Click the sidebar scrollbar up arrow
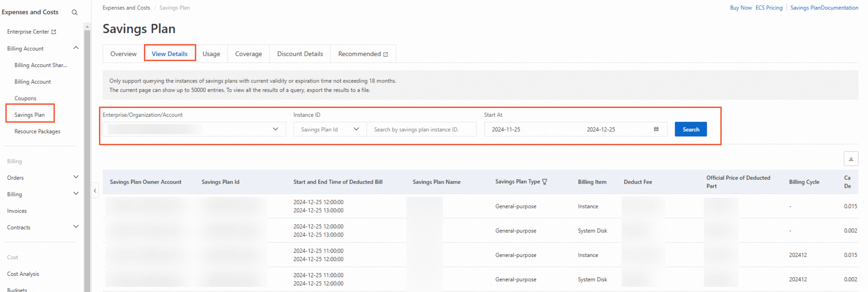Viewport: 868px width, 292px height. click(87, 26)
